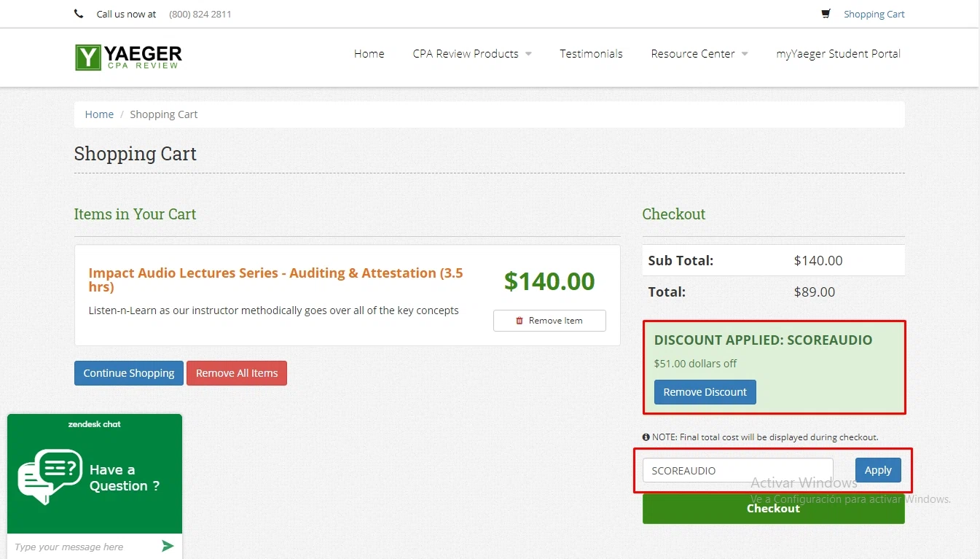Screen dimensions: 980x559
Task: Go to the Testimonials page
Action: coord(591,53)
